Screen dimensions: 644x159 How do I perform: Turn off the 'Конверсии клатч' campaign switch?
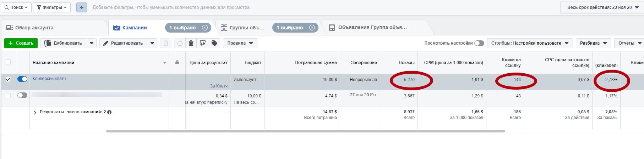click(x=22, y=79)
